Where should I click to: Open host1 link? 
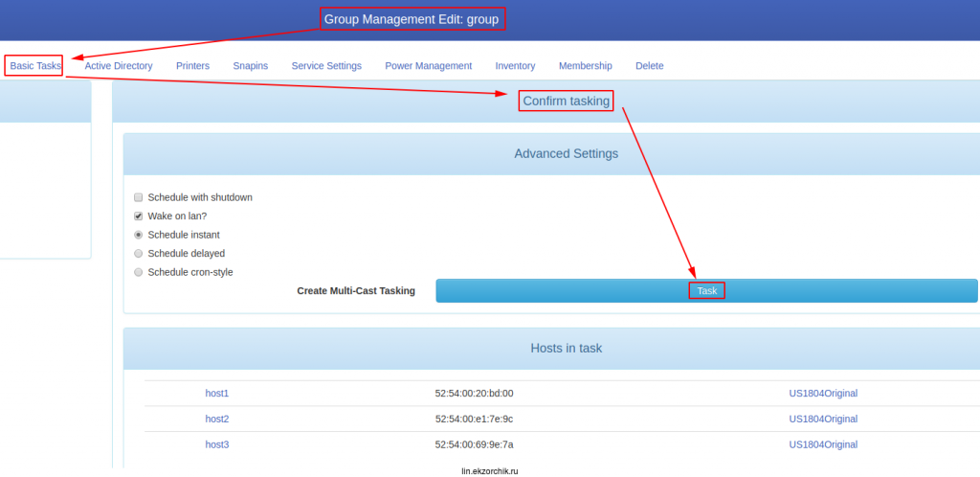pyautogui.click(x=217, y=394)
